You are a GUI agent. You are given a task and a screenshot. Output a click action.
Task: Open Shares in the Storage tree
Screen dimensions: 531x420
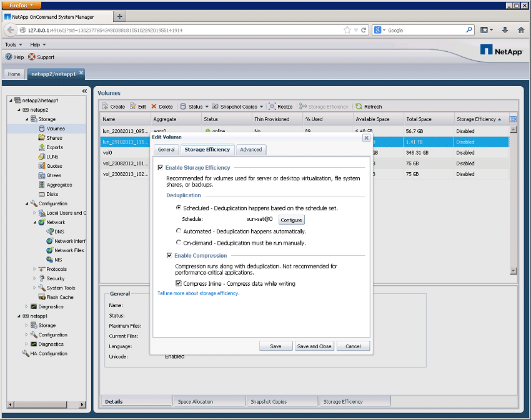coord(54,138)
